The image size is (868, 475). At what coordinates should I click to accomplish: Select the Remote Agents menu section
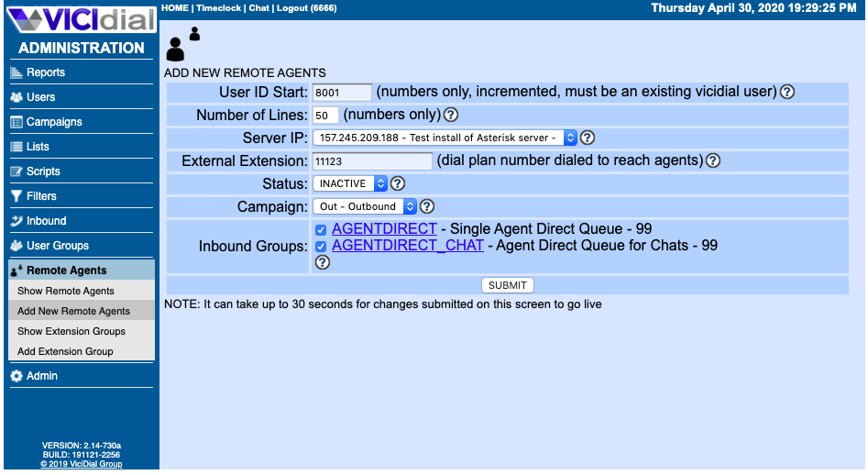82,271
